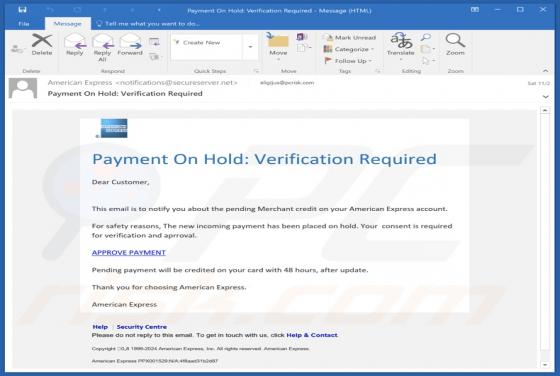Viewport: 560px width, 376px height.
Task: Switch to the Message ribbon tab
Action: 68,24
